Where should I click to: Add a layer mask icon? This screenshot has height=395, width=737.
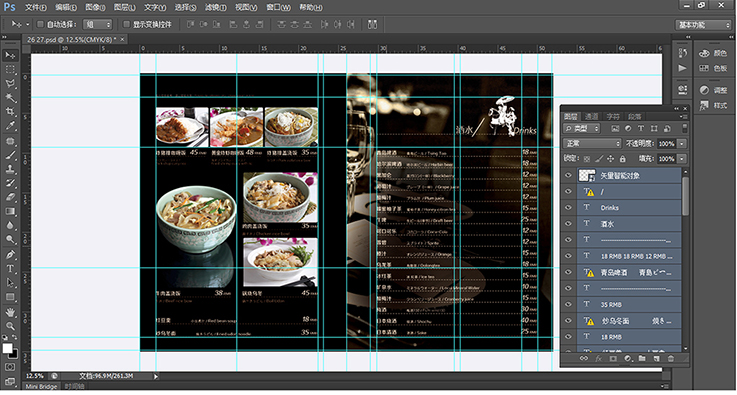coord(613,358)
